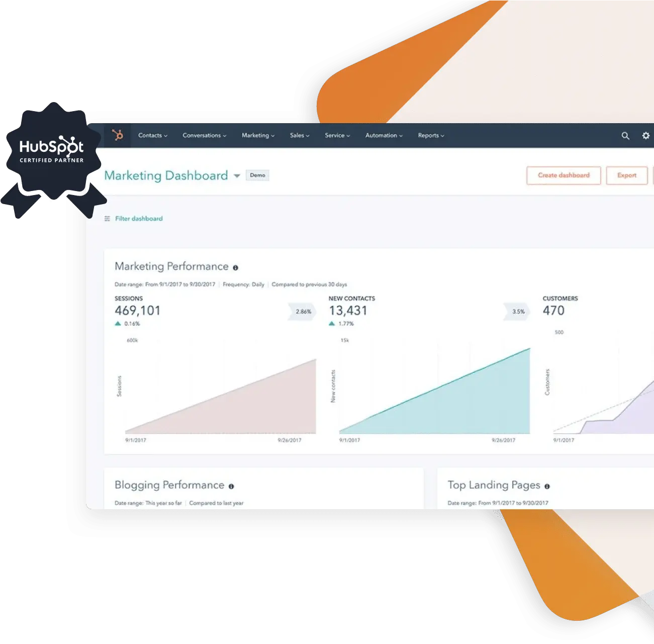Screen dimensions: 654x644
Task: Click the filter sliders icon
Action: pyautogui.click(x=107, y=219)
